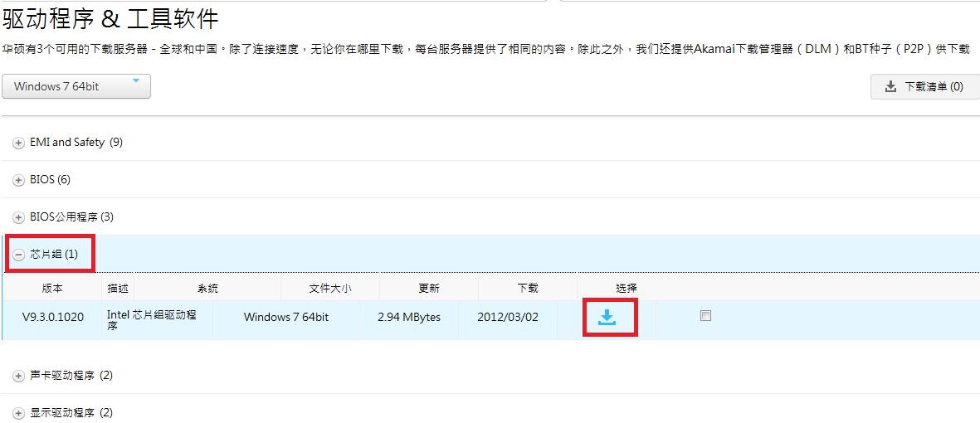Click the 版本 column header
This screenshot has height=423, width=980.
point(52,289)
